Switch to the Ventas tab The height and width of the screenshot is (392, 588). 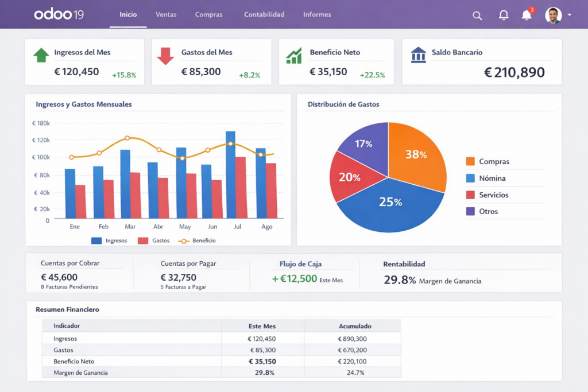(165, 15)
